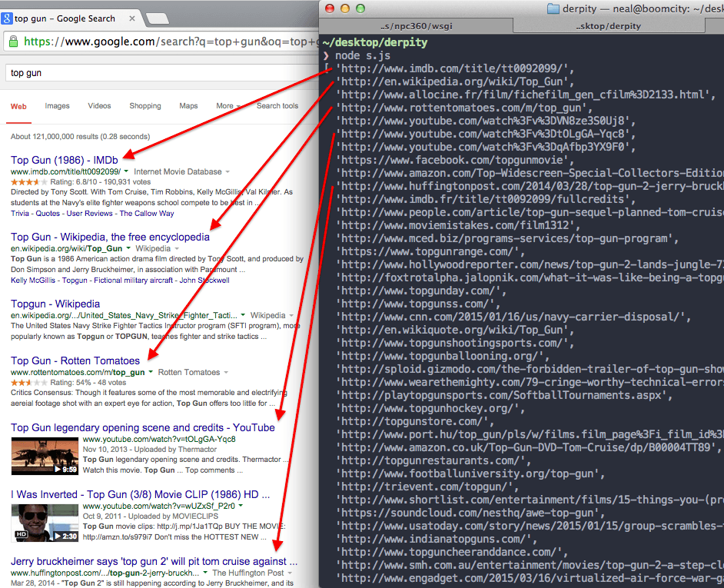The height and width of the screenshot is (588, 724).
Task: Close the terminal window with the red button
Action: [330, 8]
